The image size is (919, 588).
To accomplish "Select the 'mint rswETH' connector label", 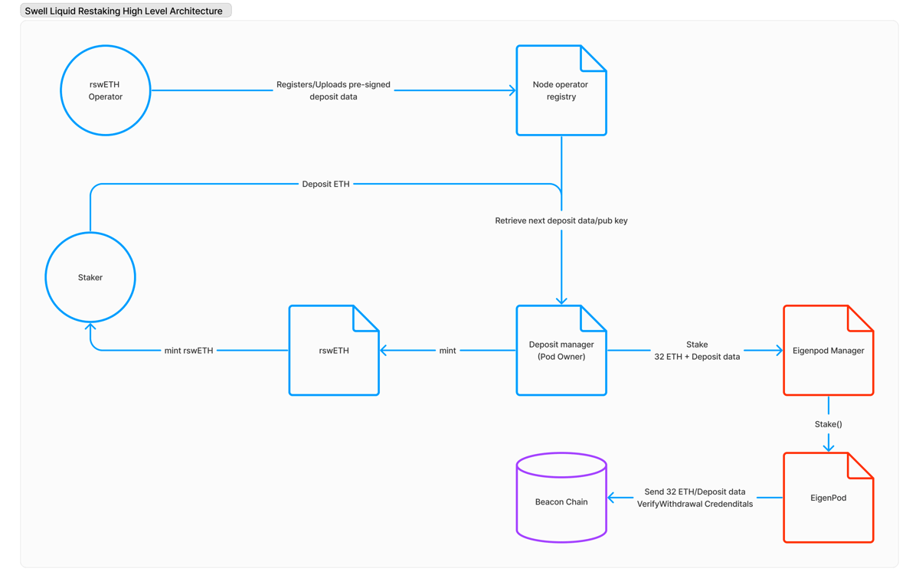I will (188, 351).
